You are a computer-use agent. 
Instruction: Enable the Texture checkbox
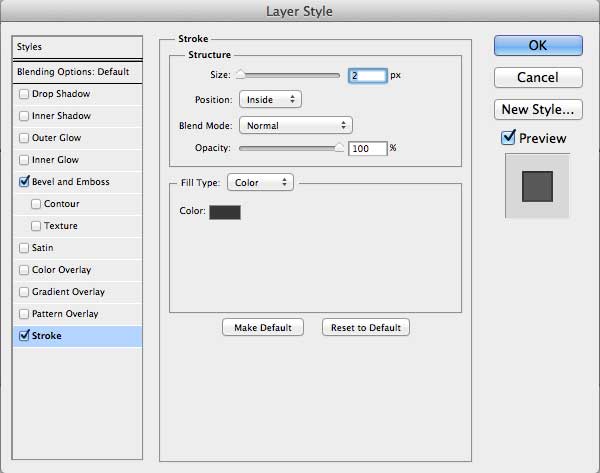pyautogui.click(x=36, y=226)
